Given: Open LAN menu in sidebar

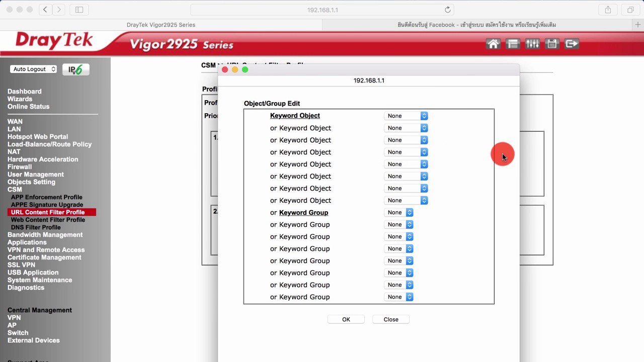Looking at the screenshot, I should (x=14, y=129).
